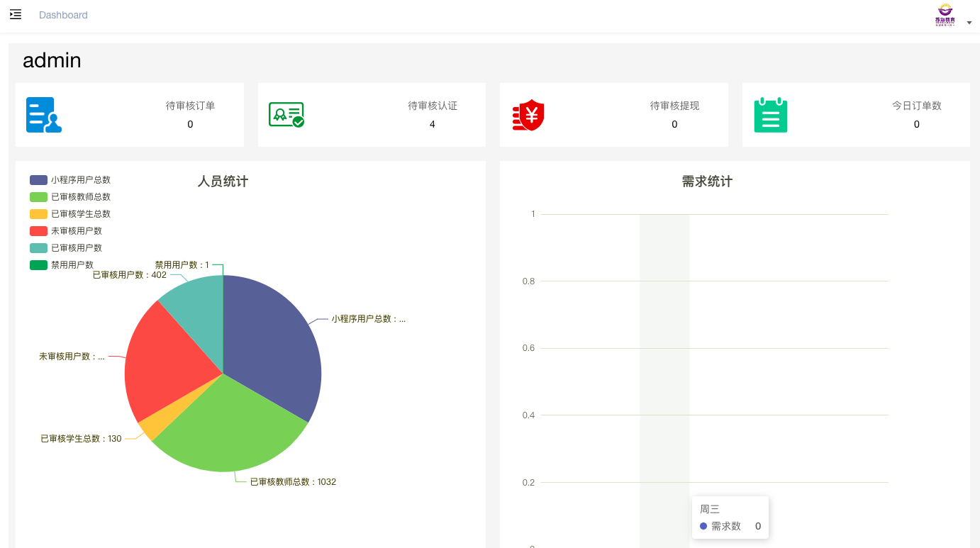Toggle the 已审核用户数 legend text
Screen dimensions: 980x548
(x=77, y=248)
